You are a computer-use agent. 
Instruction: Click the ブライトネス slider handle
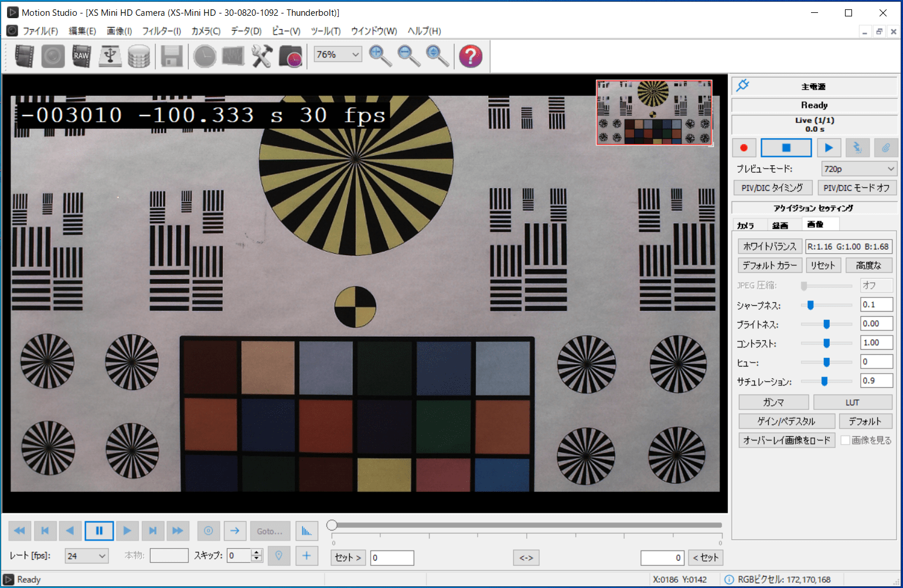pyautogui.click(x=826, y=324)
